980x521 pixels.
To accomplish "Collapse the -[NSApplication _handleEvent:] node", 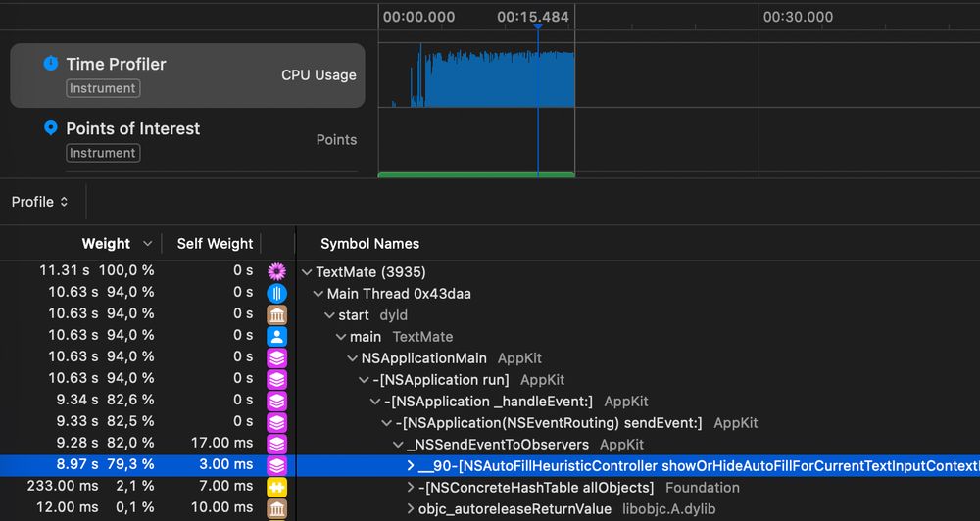I will tap(375, 402).
